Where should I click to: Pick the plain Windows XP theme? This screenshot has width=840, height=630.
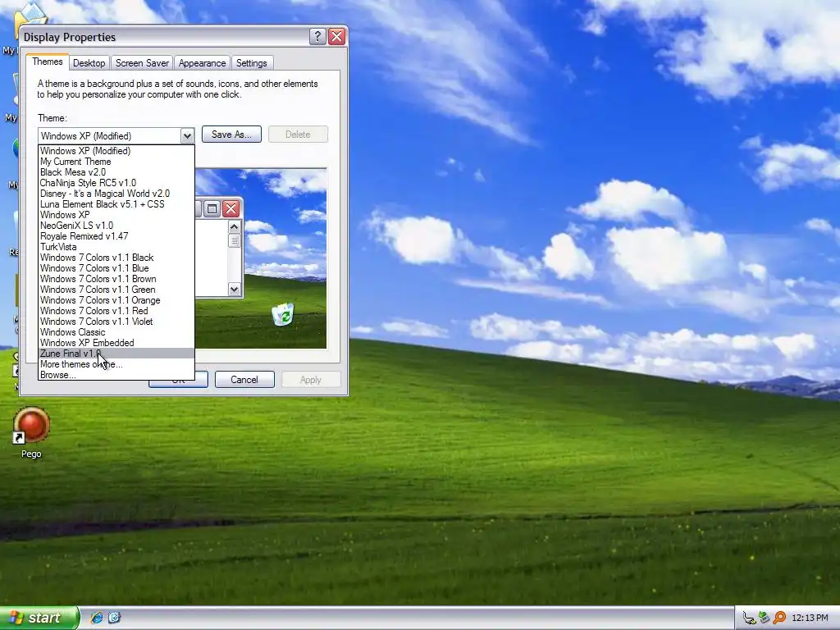pyautogui.click(x=116, y=215)
